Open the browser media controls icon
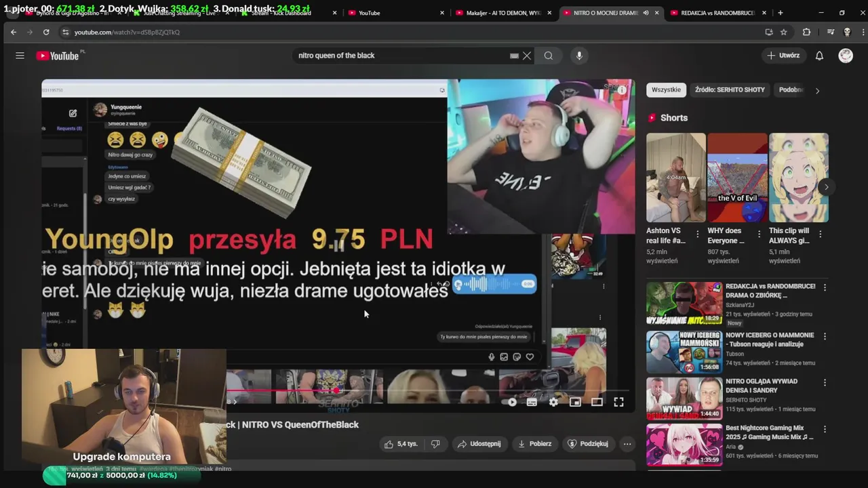This screenshot has width=868, height=488. (x=830, y=32)
